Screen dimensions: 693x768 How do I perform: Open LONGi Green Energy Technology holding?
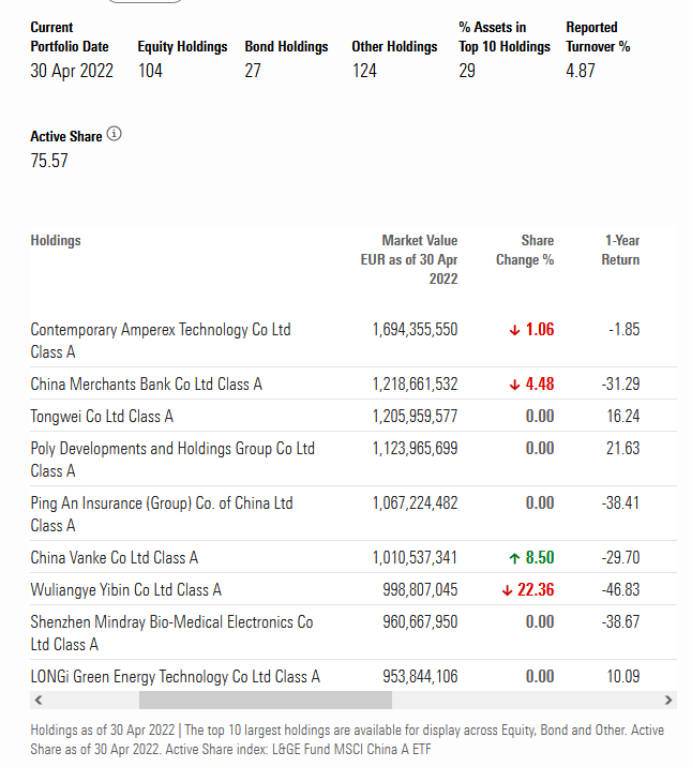point(175,677)
